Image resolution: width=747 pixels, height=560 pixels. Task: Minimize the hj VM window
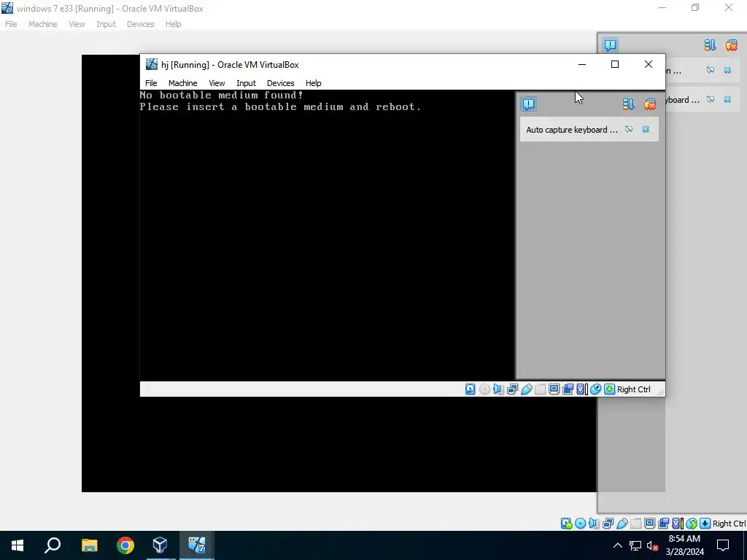pyautogui.click(x=581, y=64)
